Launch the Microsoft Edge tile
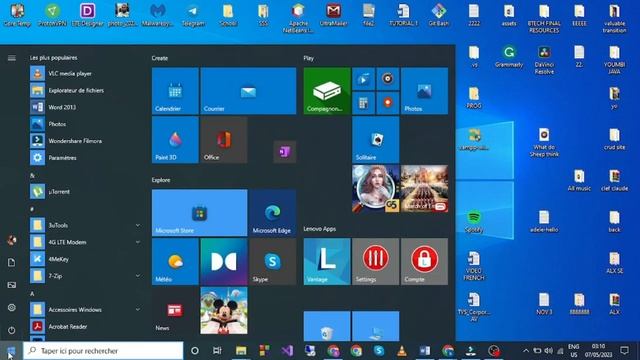 272,213
